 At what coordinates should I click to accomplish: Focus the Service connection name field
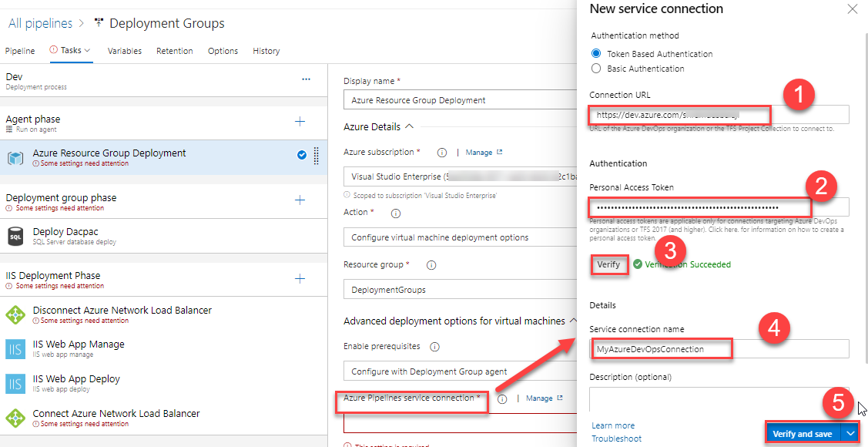[x=719, y=349]
